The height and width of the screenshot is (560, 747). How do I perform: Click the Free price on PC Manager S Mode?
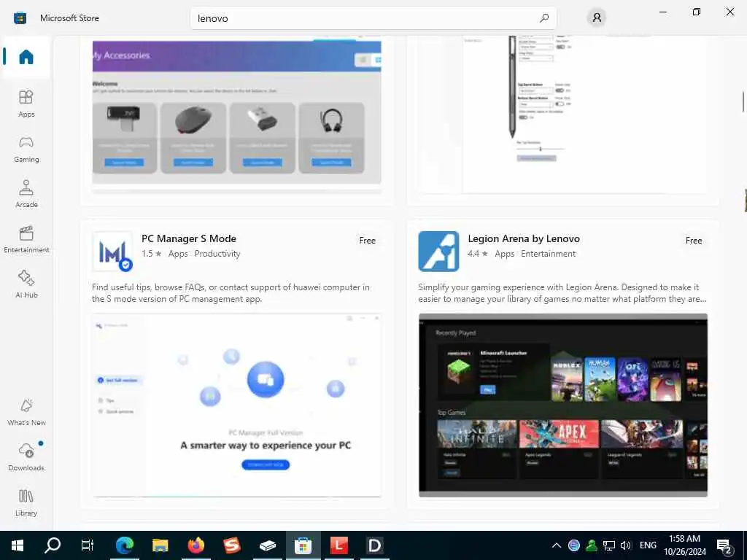click(368, 241)
